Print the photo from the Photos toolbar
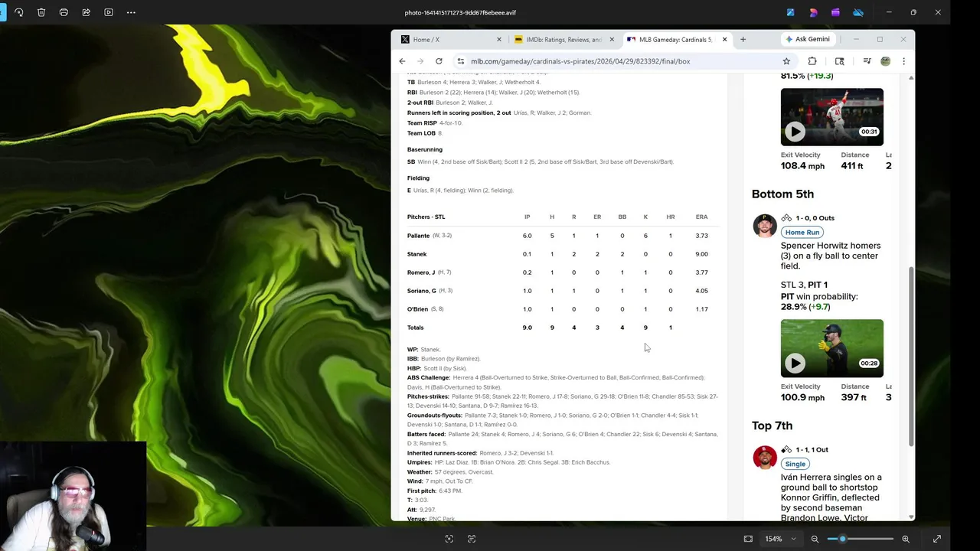 click(x=64, y=12)
